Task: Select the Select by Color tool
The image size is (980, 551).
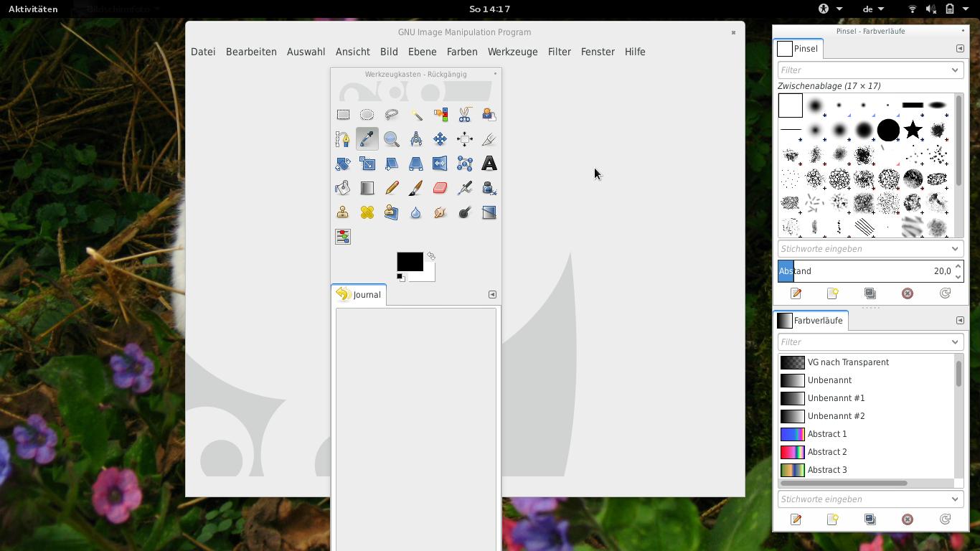Action: point(440,115)
